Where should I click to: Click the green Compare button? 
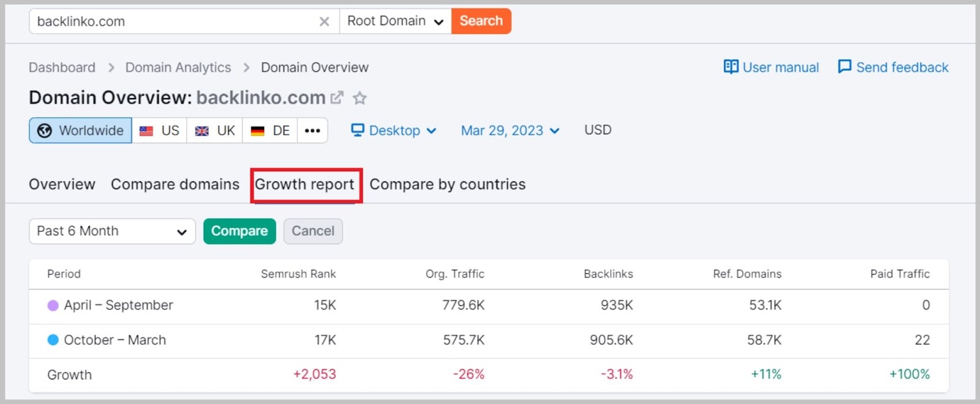pyautogui.click(x=239, y=231)
